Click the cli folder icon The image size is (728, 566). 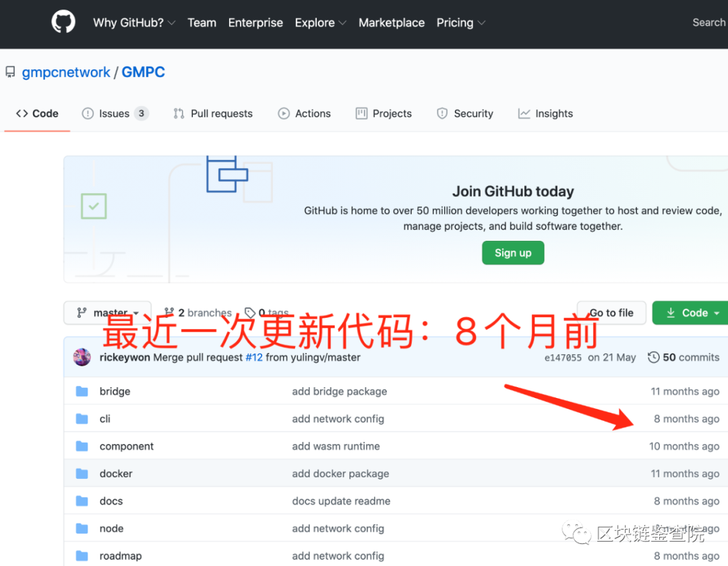tap(82, 419)
